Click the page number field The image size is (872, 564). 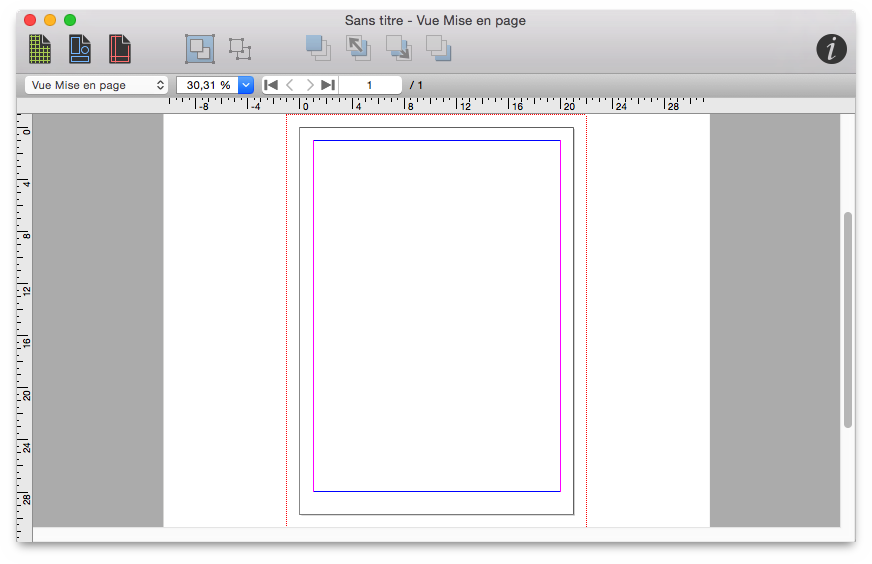pos(370,85)
